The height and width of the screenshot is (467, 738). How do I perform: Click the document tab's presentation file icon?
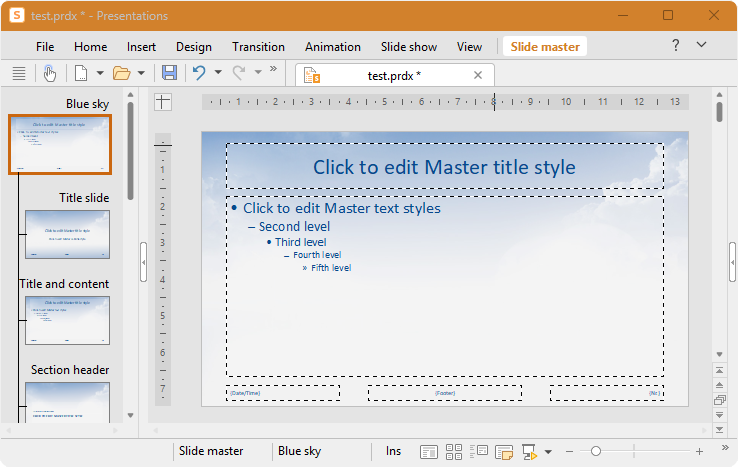coord(312,75)
